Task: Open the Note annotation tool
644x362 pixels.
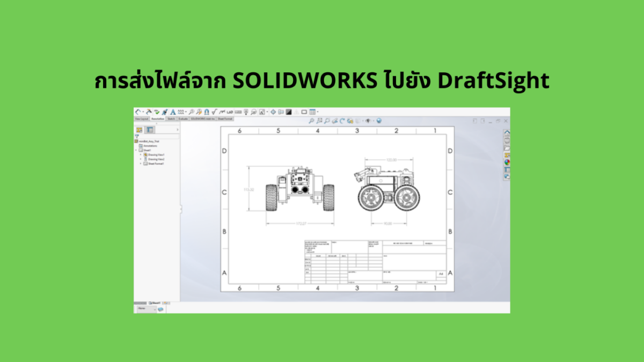Action: [173, 111]
